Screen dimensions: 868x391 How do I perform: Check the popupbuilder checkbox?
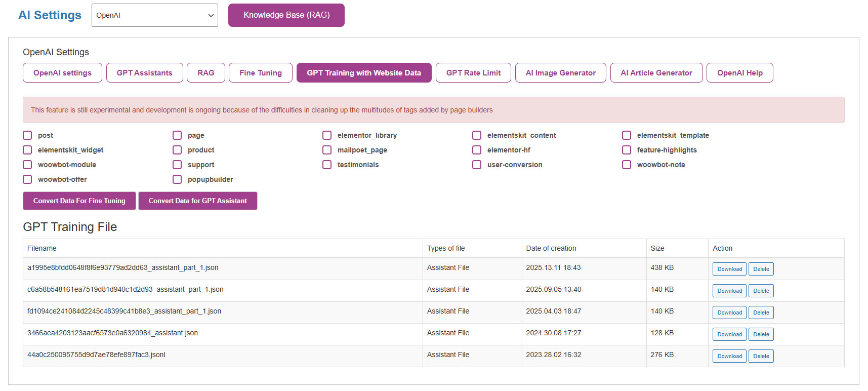click(177, 179)
